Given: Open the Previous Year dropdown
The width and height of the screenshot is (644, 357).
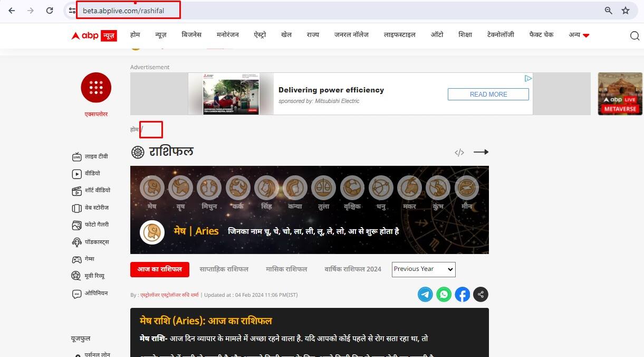Looking at the screenshot, I should 424,269.
